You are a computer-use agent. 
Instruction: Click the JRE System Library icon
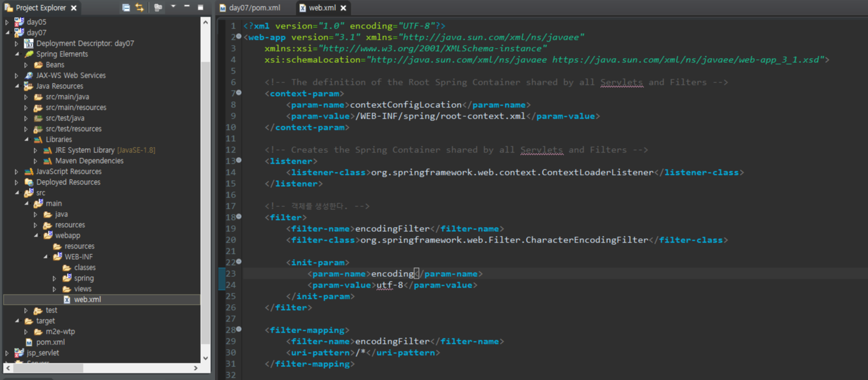click(x=47, y=150)
